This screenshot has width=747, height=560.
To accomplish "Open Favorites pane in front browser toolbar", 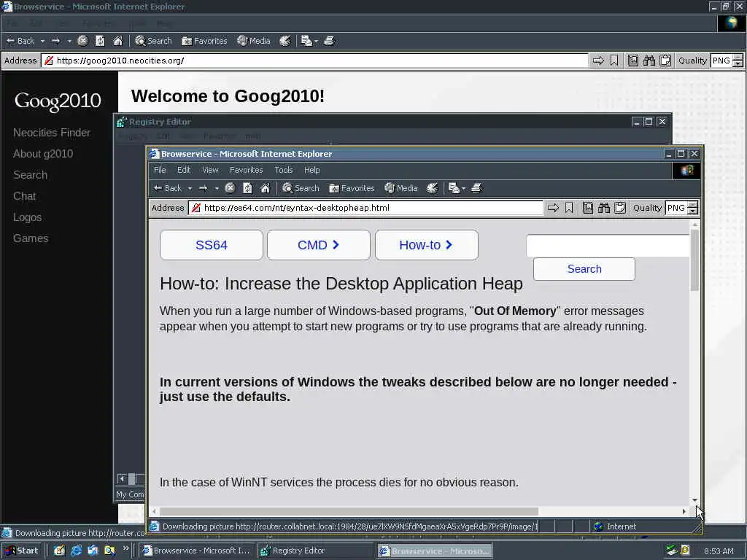I will pos(352,188).
